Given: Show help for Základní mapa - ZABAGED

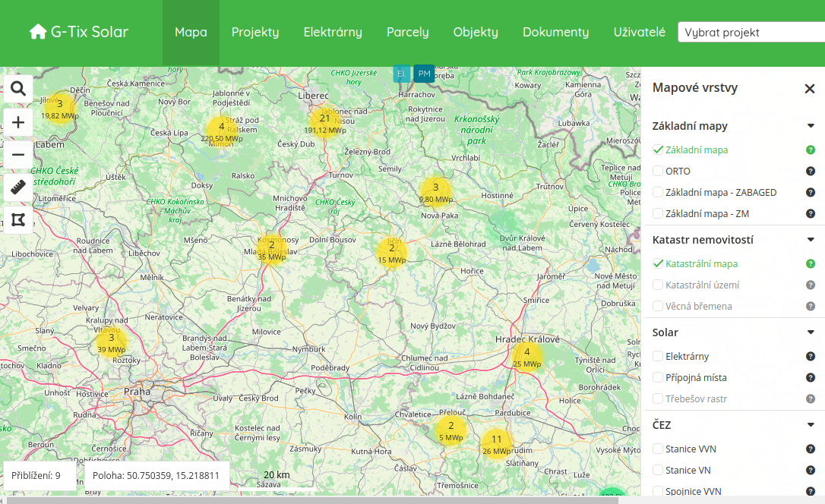Looking at the screenshot, I should pyautogui.click(x=811, y=192).
